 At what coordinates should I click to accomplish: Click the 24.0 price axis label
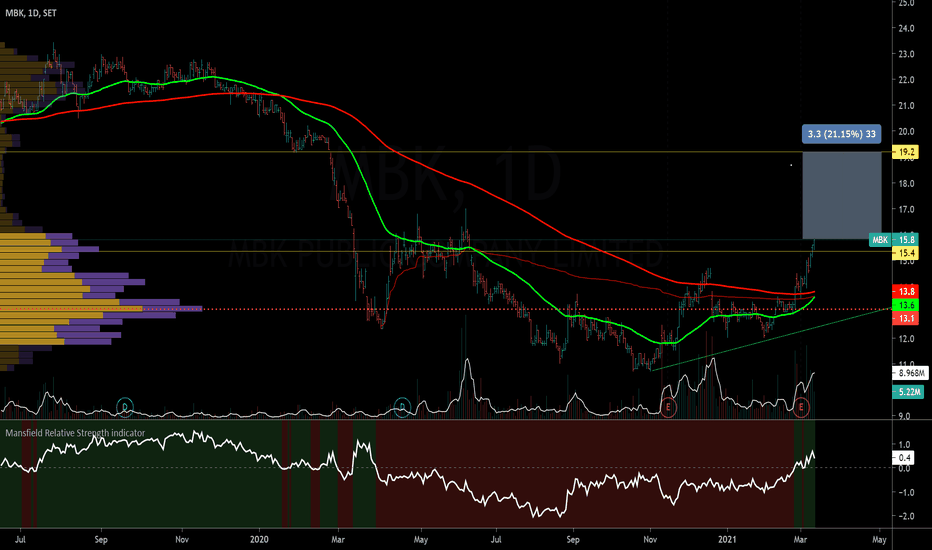906,28
